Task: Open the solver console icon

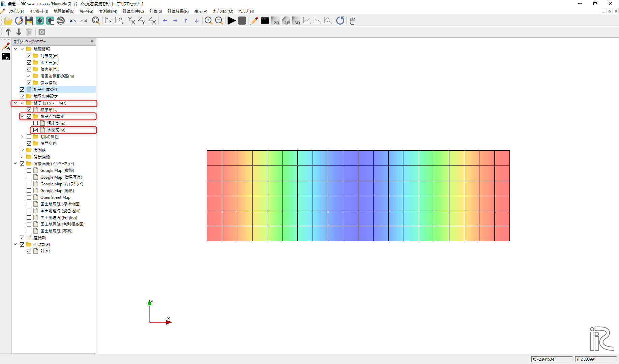Action: point(265,21)
